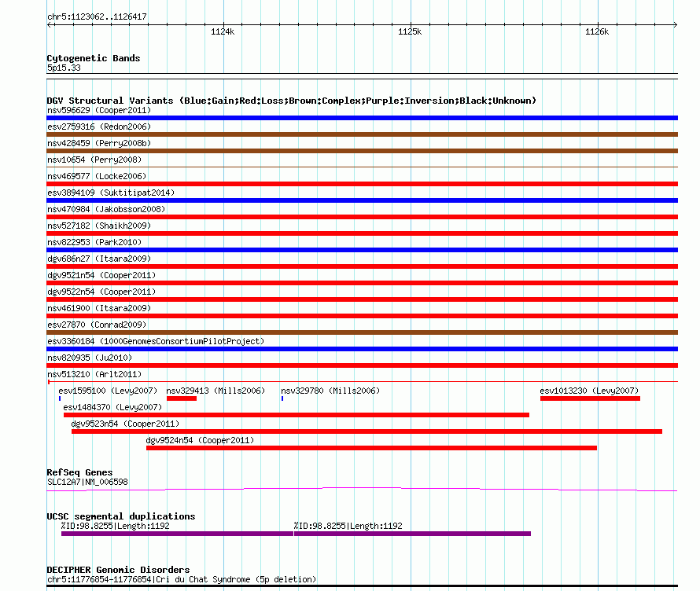Click dgv9523n54 (Cooper2011) label

[x=125, y=424]
